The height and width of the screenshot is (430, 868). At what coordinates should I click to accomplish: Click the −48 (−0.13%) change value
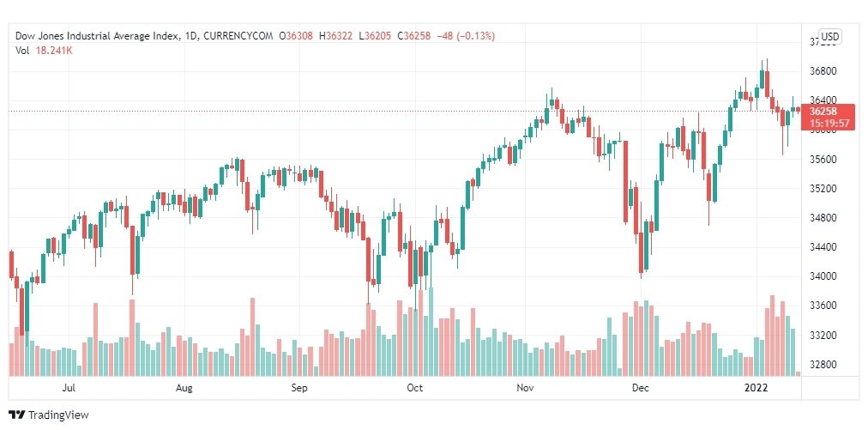point(466,36)
